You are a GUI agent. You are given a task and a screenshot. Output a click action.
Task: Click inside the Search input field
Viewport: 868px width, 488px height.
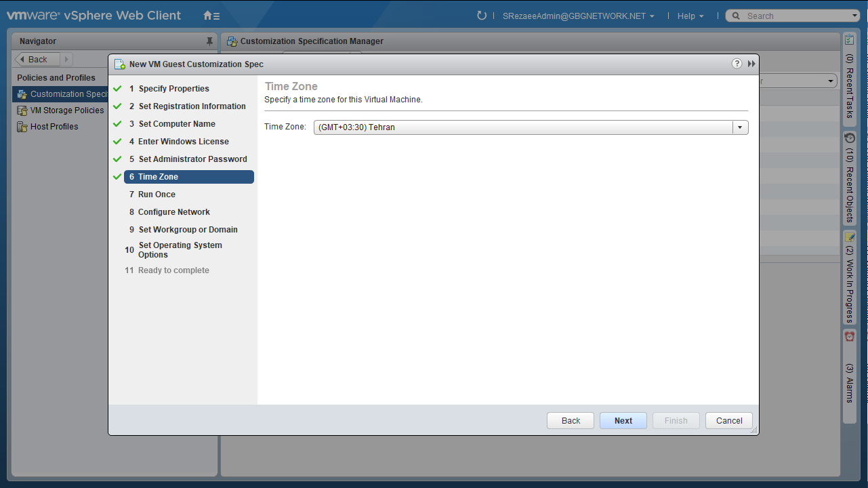pos(793,16)
